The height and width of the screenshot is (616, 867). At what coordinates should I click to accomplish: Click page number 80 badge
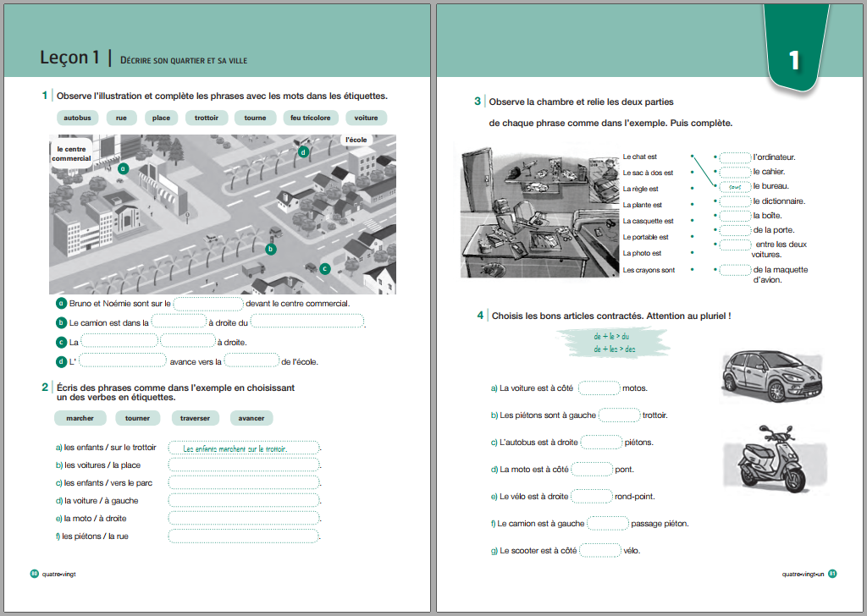click(x=34, y=574)
